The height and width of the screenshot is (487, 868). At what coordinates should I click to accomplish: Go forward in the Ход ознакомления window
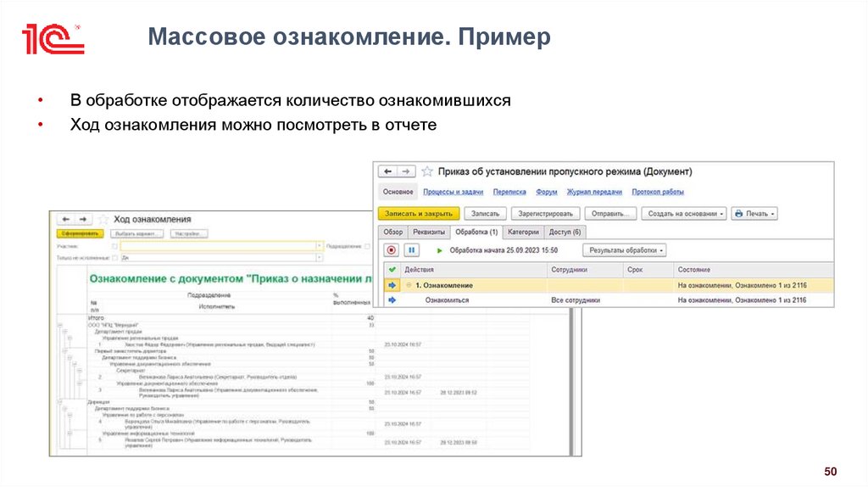tap(82, 220)
